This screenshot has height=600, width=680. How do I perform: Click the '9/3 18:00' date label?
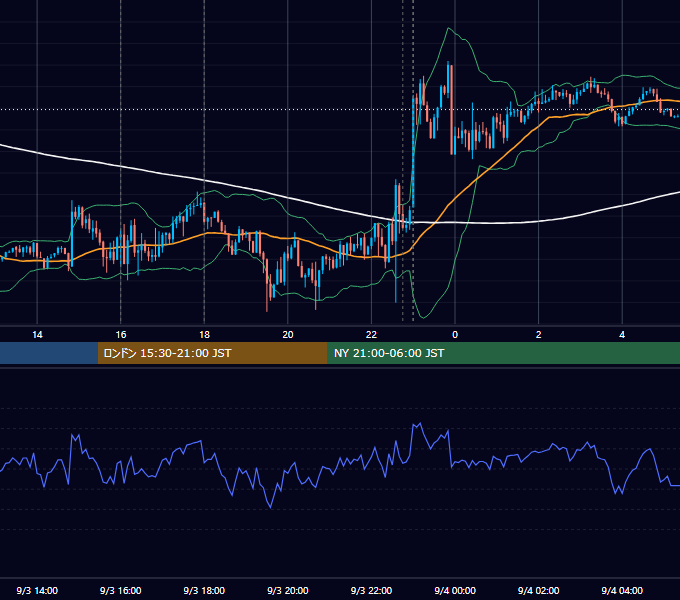pyautogui.click(x=204, y=591)
